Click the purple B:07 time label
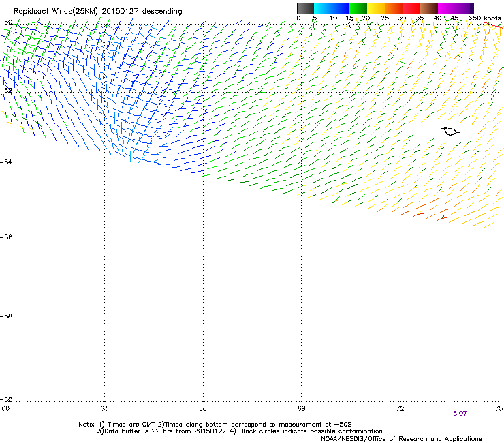Viewport: 504px width, 443px height. [460, 414]
